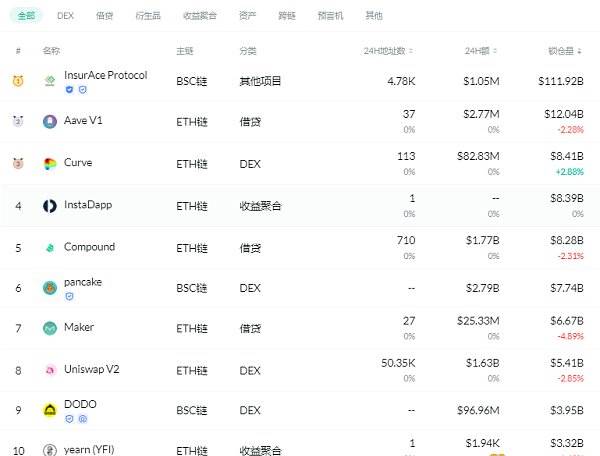Click the Uniswap V2 logo icon
Image resolution: width=600 pixels, height=456 pixels.
coord(50,370)
